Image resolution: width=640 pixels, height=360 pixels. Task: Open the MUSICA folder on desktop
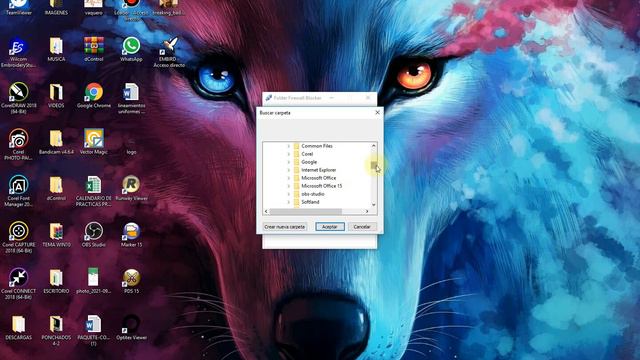[x=56, y=49]
